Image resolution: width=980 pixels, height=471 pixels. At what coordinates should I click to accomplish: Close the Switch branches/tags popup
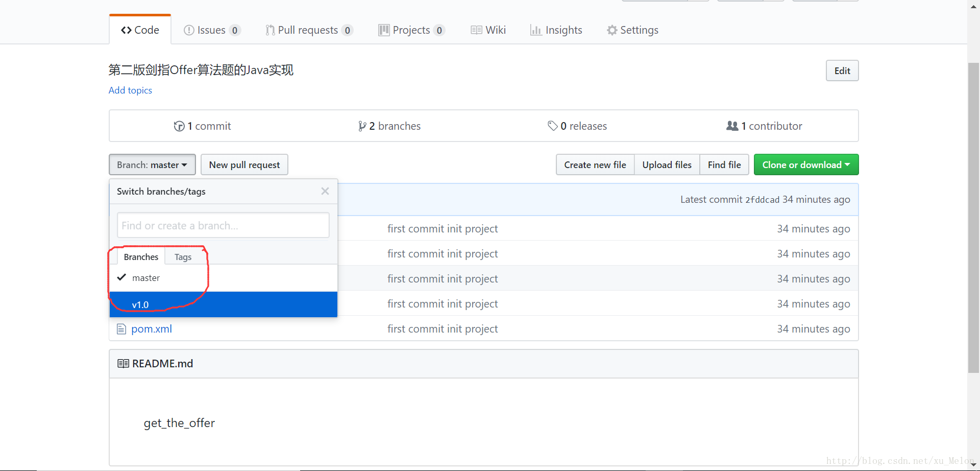325,191
